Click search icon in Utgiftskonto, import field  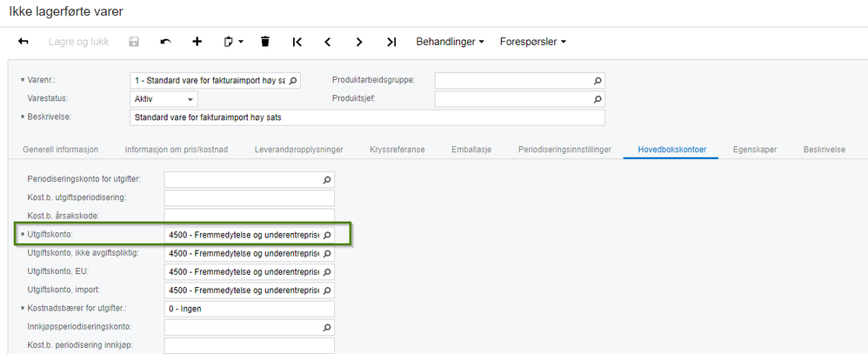[x=327, y=291]
